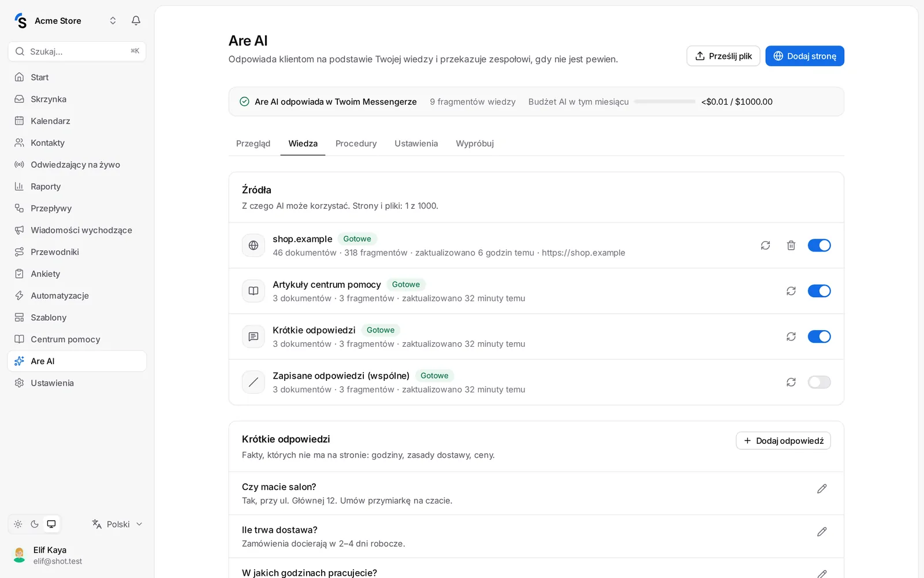Screen dimensions: 924x578
Task: Click the notifications bell icon
Action: (136, 21)
